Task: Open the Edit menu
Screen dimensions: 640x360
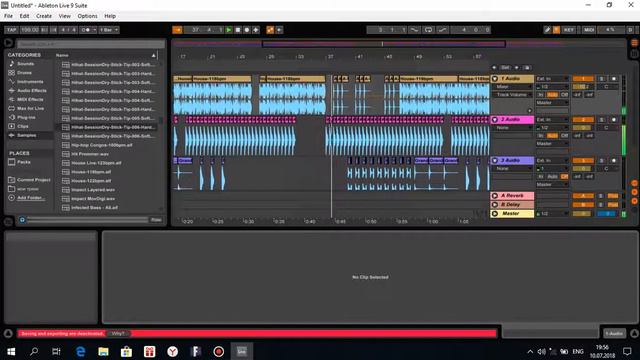Action: click(24, 16)
